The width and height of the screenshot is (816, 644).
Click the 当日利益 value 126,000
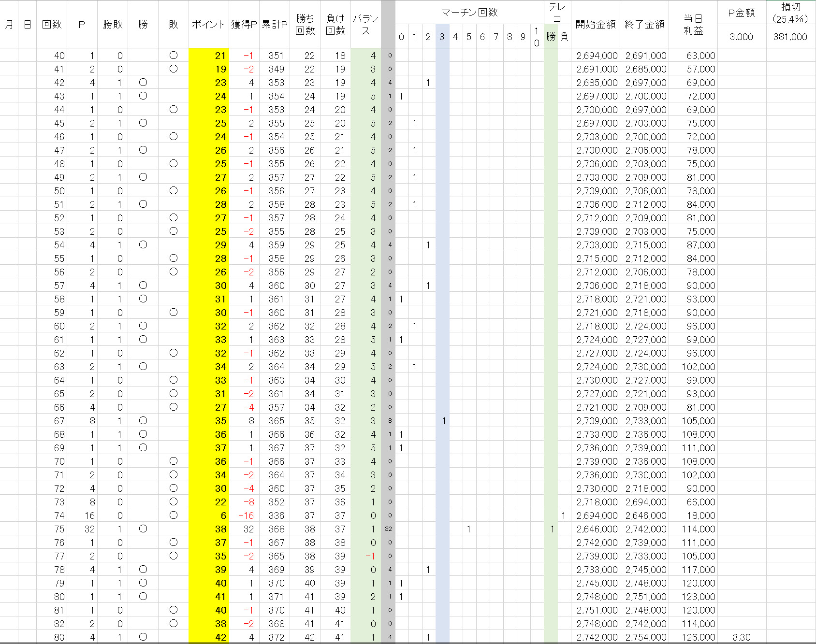(x=693, y=637)
